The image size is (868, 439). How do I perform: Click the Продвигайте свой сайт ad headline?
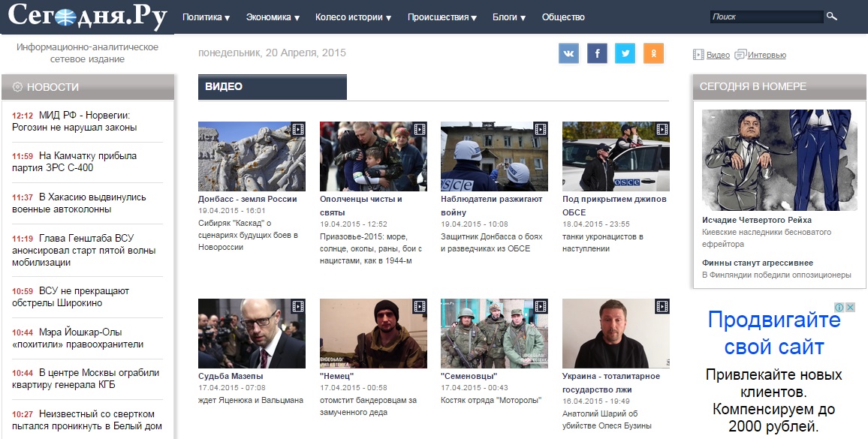[x=774, y=333]
